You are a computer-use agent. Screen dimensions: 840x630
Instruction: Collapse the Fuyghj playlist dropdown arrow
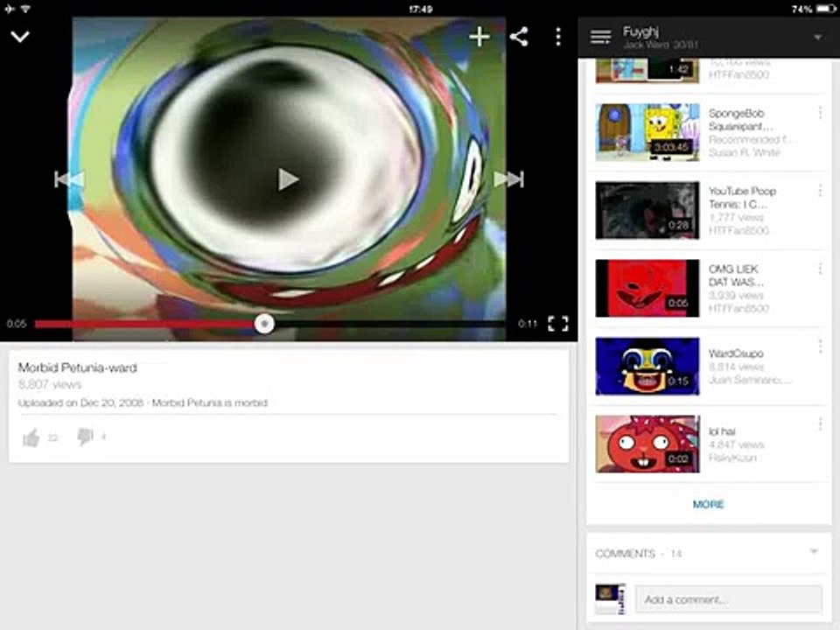tap(818, 38)
